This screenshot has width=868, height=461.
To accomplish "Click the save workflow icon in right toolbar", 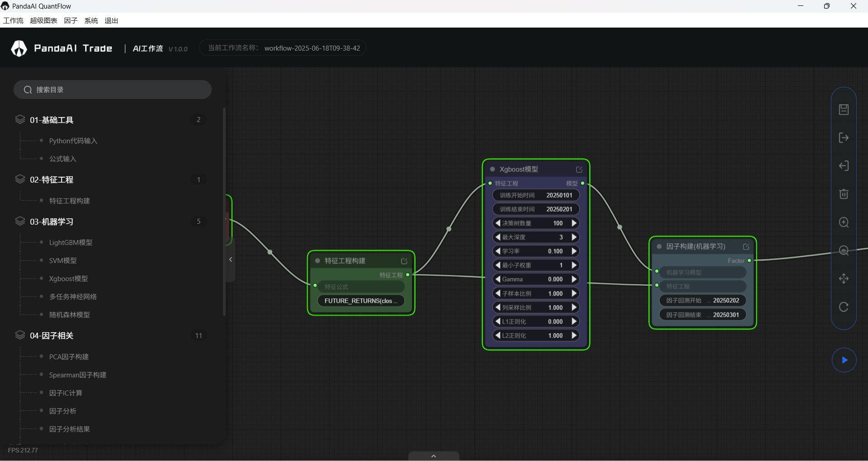I will coord(844,109).
